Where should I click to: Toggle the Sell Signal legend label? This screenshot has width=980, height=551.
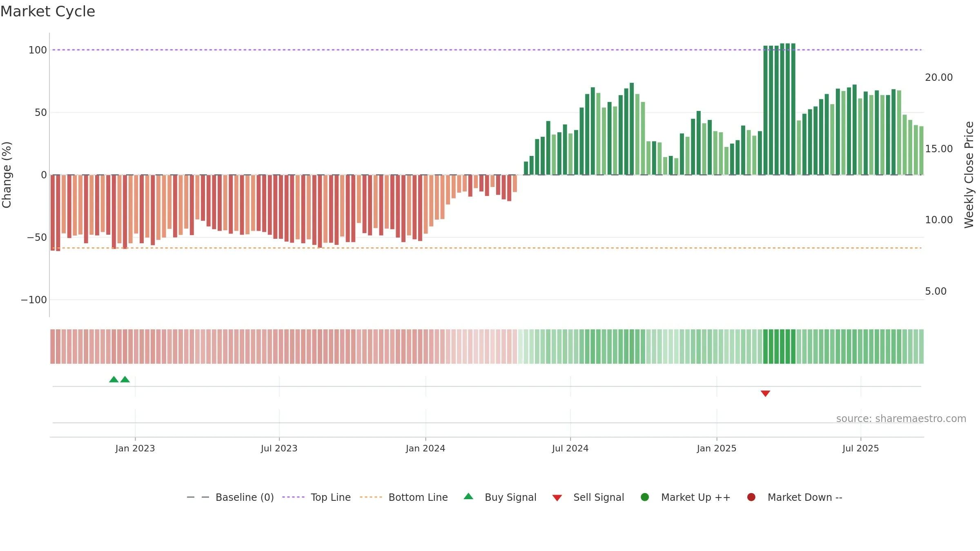[x=599, y=498]
